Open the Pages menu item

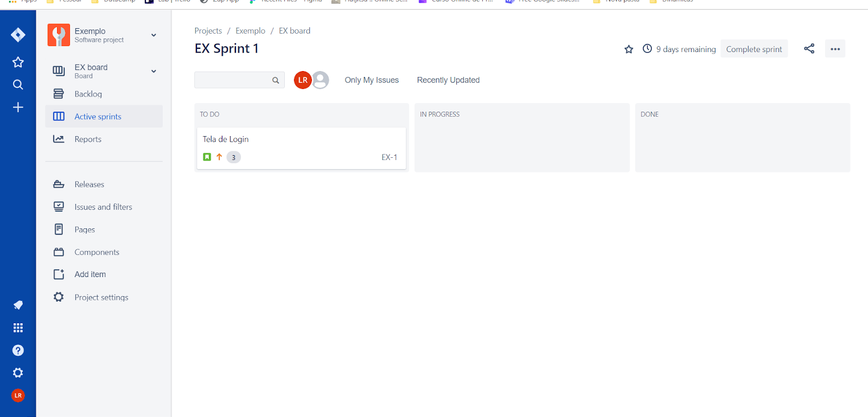[104, 229]
